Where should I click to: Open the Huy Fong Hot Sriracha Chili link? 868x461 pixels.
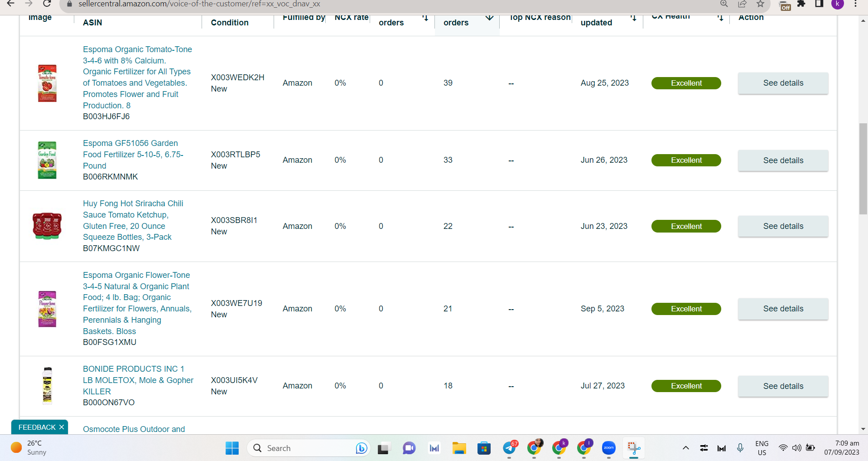pyautogui.click(x=133, y=220)
